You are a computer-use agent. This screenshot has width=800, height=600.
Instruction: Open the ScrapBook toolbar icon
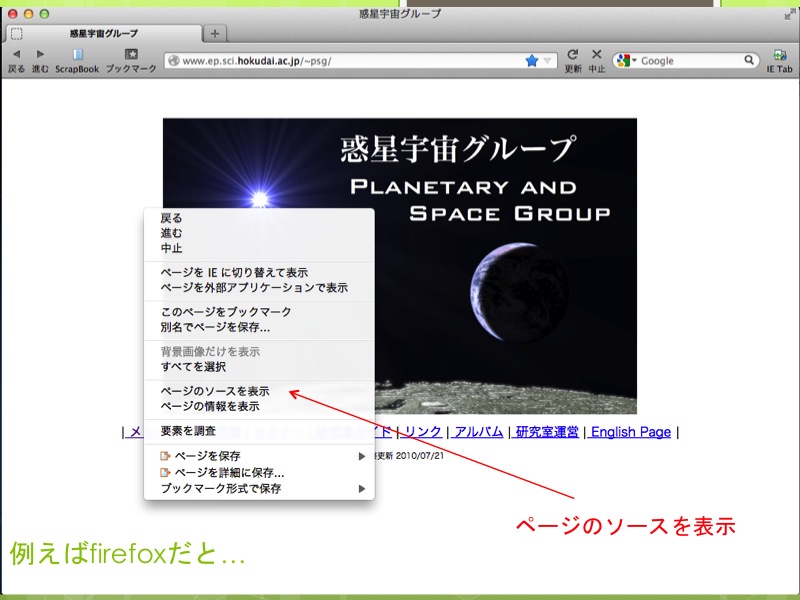[x=78, y=54]
